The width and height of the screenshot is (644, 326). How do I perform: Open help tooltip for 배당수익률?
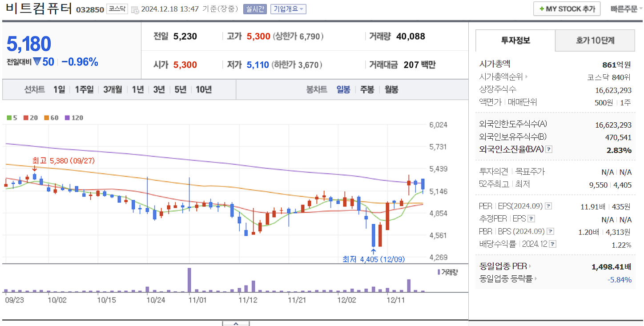tap(552, 244)
